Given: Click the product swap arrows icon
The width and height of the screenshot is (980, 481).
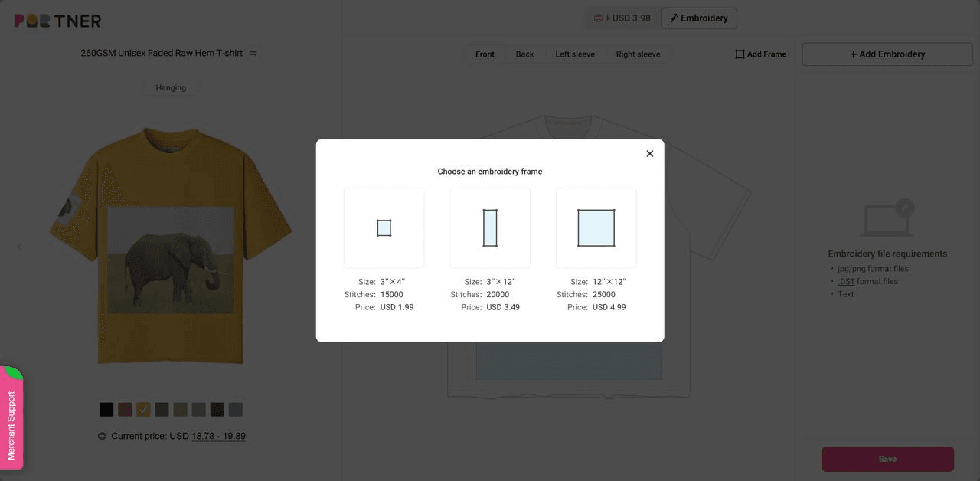Looking at the screenshot, I should pyautogui.click(x=253, y=54).
